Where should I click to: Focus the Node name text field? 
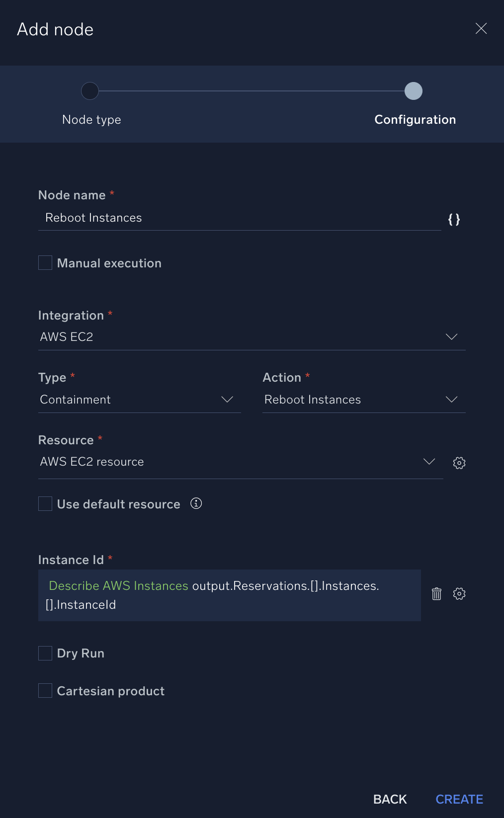tap(239, 218)
